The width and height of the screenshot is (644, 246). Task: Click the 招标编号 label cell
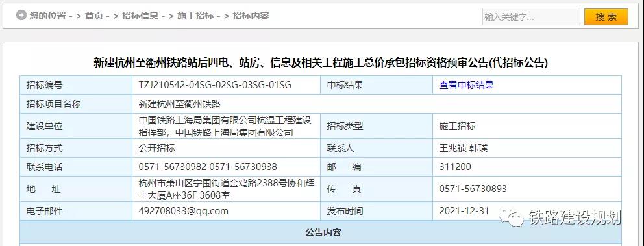(76, 86)
